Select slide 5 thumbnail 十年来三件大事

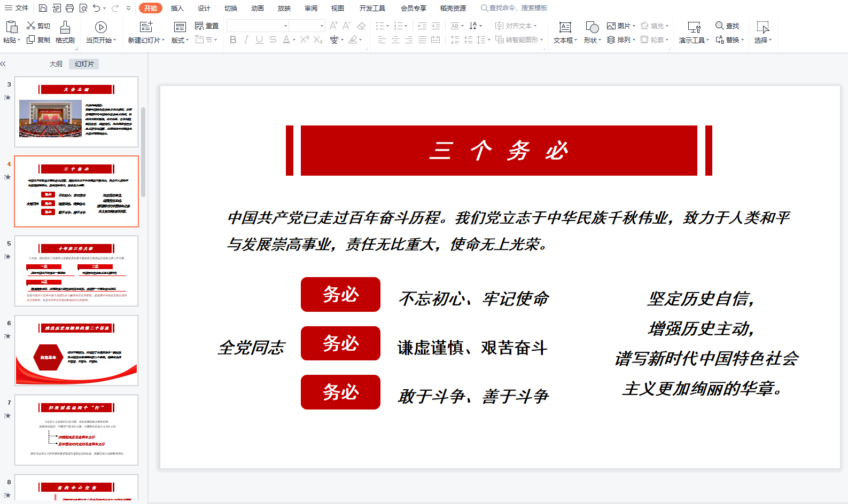(x=76, y=271)
